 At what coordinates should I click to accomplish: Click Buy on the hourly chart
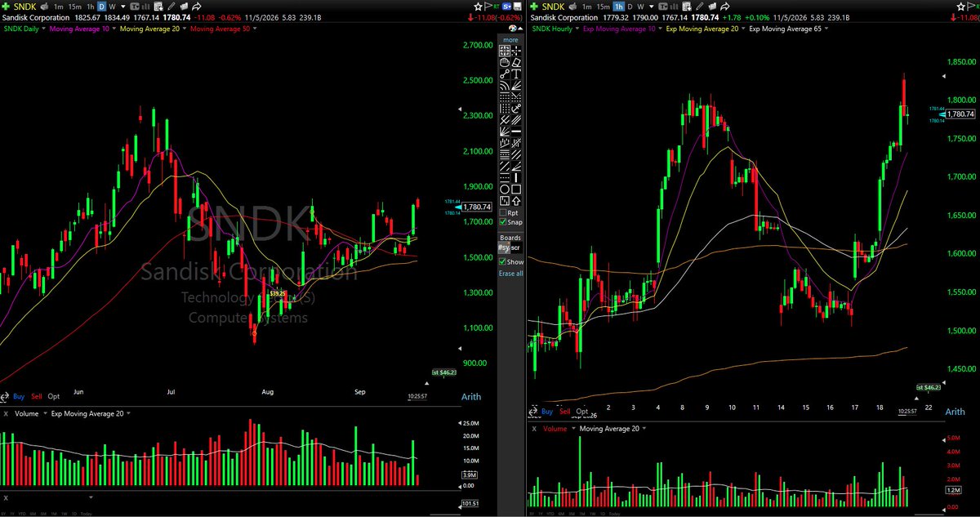click(x=546, y=412)
